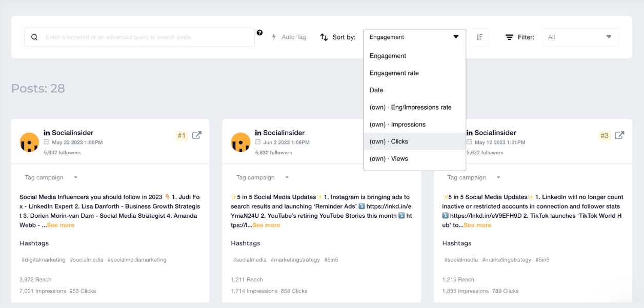This screenshot has width=644, height=308.
Task: Open the Filter All dropdown
Action: coord(580,37)
